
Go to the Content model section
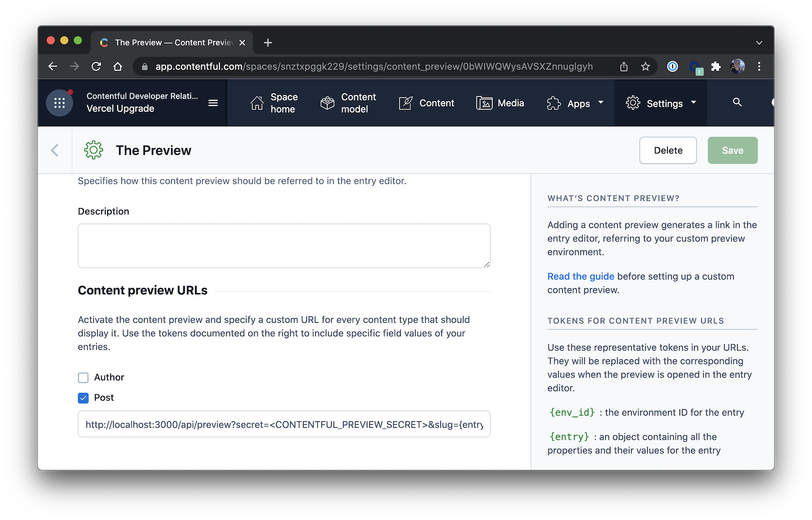pos(348,103)
